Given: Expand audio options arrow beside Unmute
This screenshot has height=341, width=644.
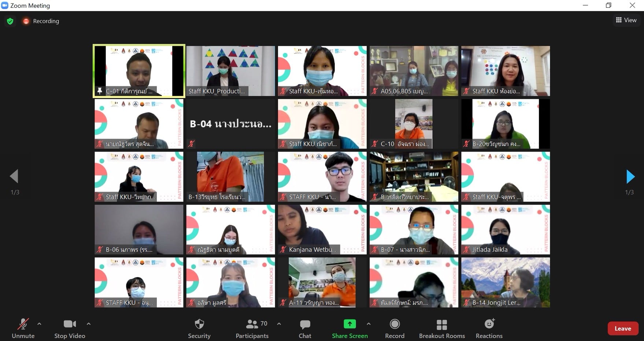Looking at the screenshot, I should (x=40, y=324).
